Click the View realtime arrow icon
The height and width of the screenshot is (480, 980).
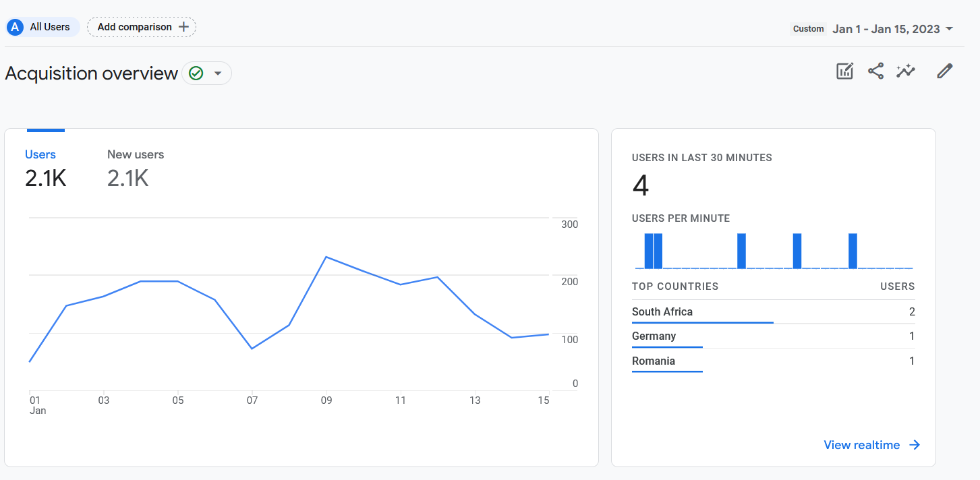915,445
